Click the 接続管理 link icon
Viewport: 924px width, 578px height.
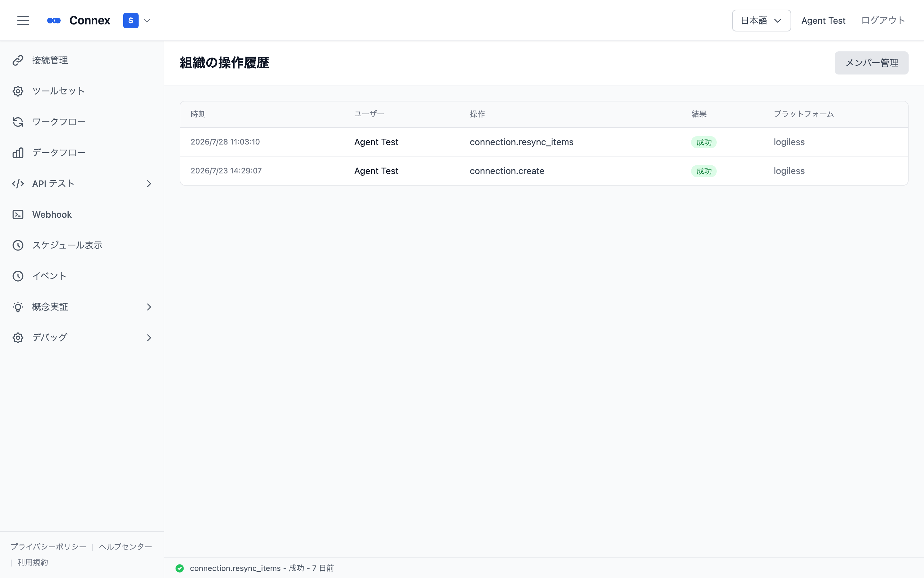(x=18, y=60)
